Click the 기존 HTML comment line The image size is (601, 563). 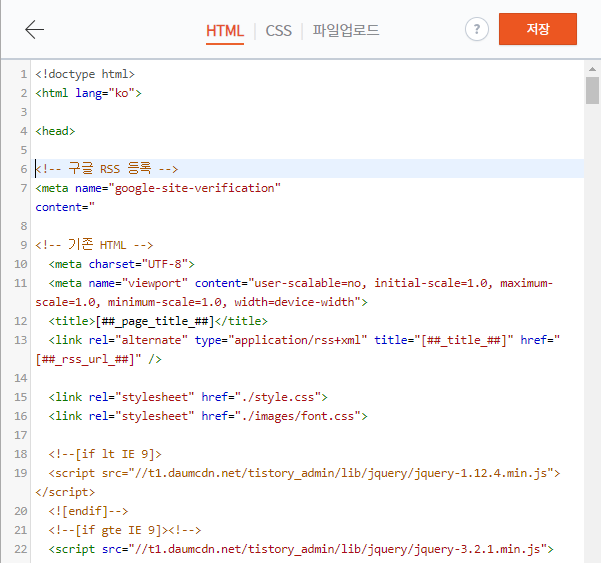coord(94,245)
